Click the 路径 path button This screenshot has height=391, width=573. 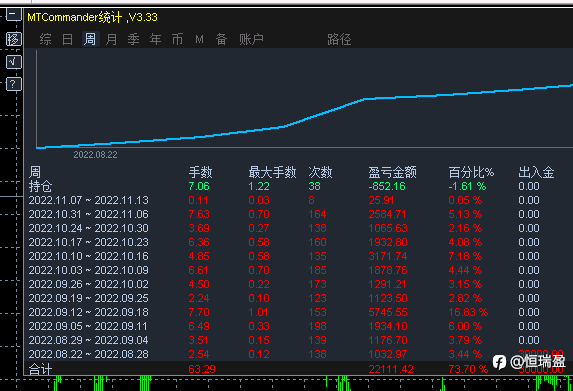339,39
